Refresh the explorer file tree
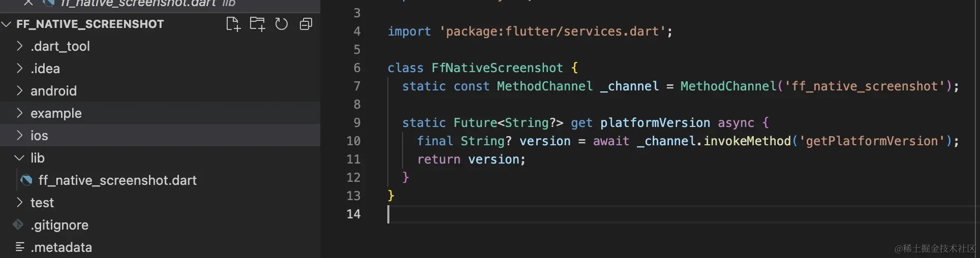 pyautogui.click(x=281, y=24)
